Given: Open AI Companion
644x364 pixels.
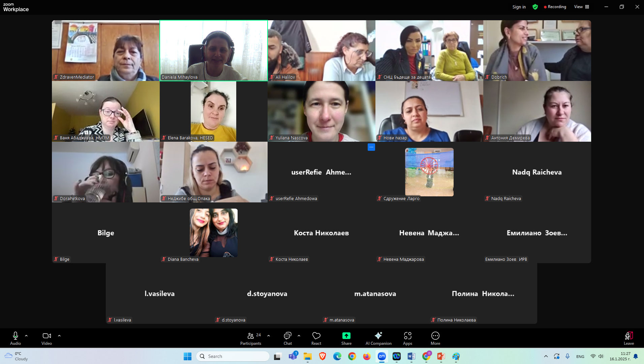Looking at the screenshot, I should (378, 338).
